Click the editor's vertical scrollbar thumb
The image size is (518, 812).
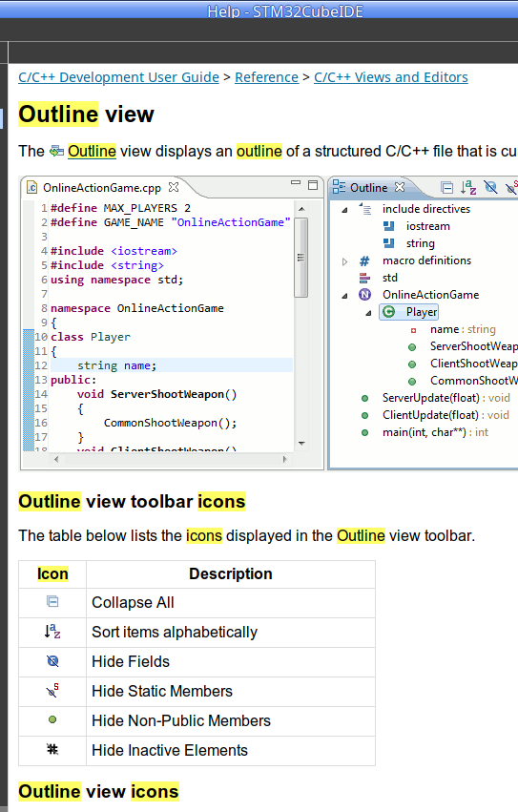(x=300, y=258)
